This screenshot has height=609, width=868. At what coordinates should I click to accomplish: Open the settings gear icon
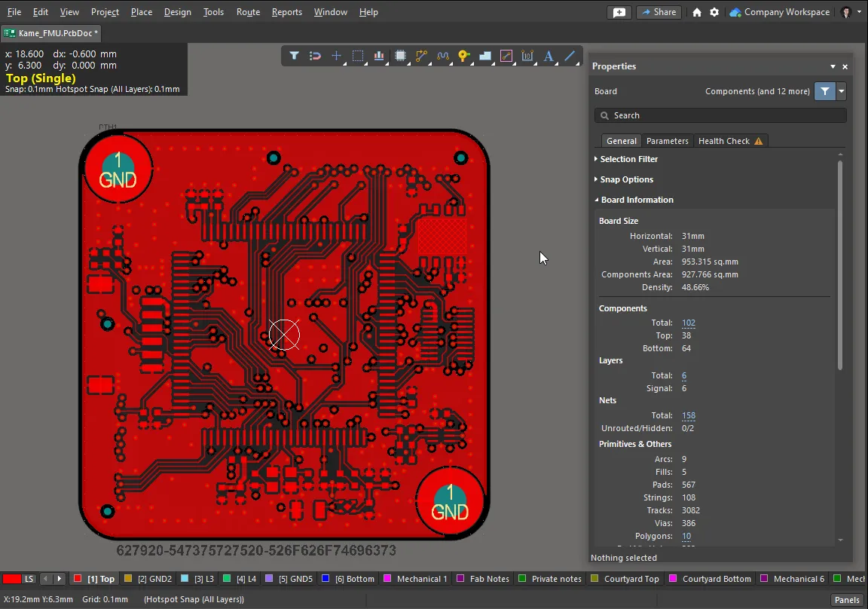pos(714,12)
